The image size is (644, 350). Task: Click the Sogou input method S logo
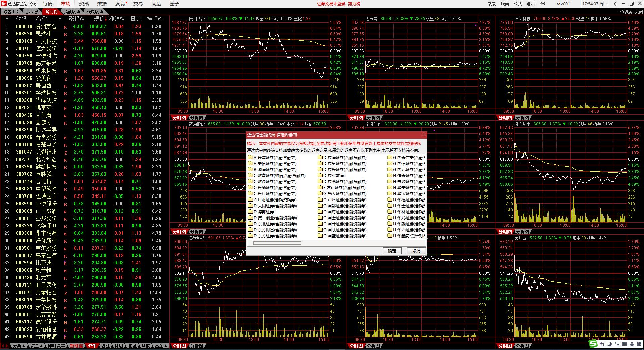593,344
